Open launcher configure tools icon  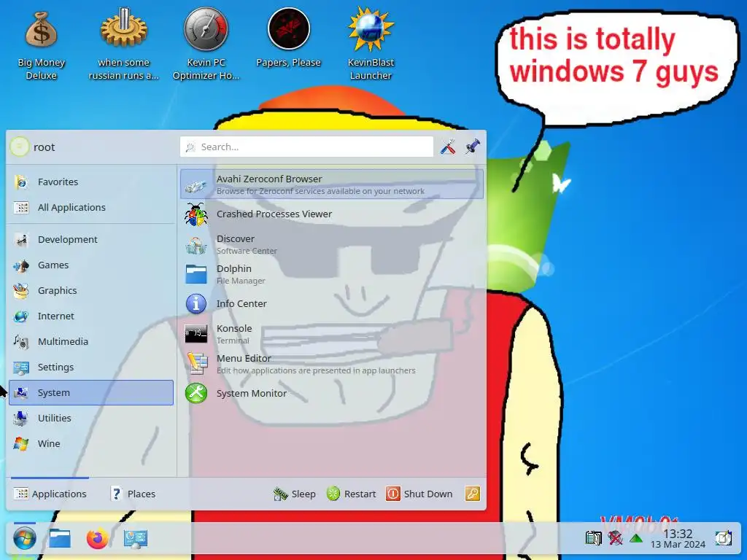[448, 147]
